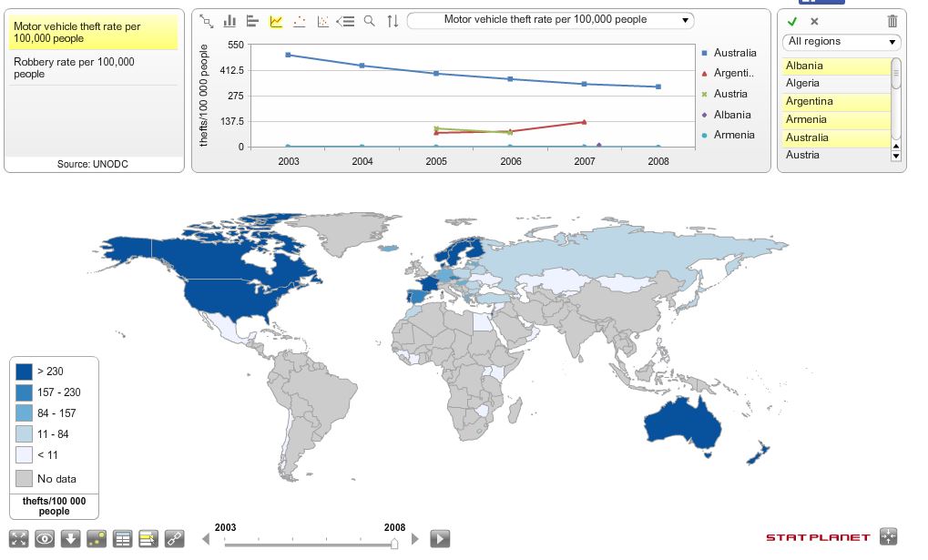The height and width of the screenshot is (560, 928).
Task: Open the All regions dropdown
Action: 840,42
